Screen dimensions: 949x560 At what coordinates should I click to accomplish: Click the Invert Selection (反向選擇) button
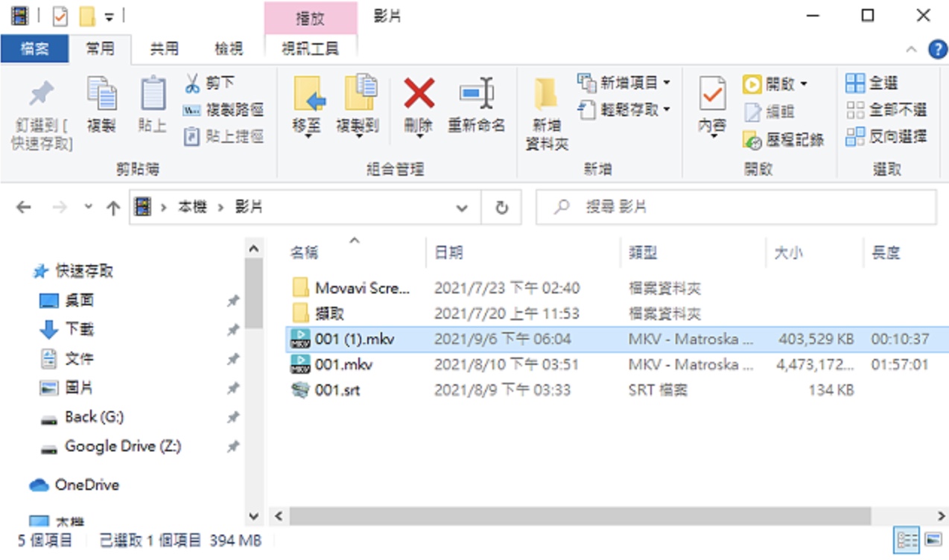pyautogui.click(x=886, y=137)
